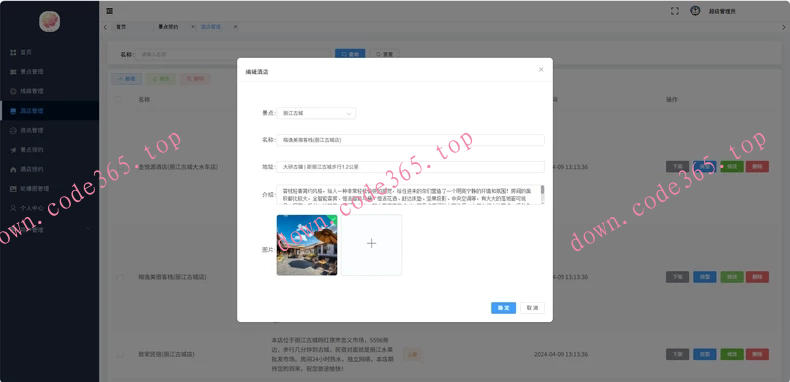Open 酒店管理 in the sidebar
The height and width of the screenshot is (382, 790).
coord(49,111)
